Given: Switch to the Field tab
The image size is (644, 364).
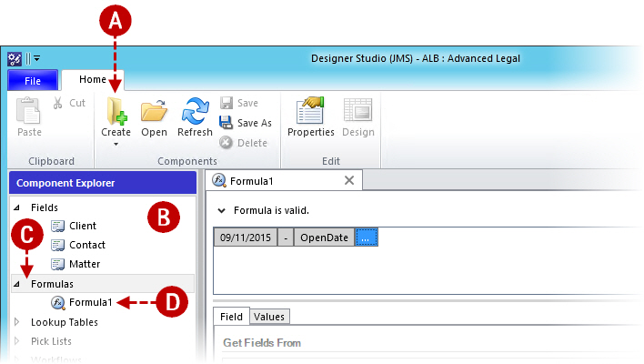Looking at the screenshot, I should (231, 317).
